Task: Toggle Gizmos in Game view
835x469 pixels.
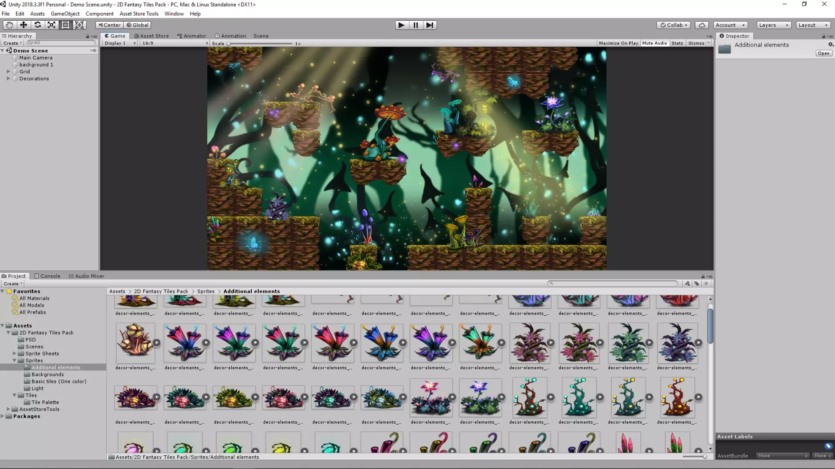Action: 698,43
